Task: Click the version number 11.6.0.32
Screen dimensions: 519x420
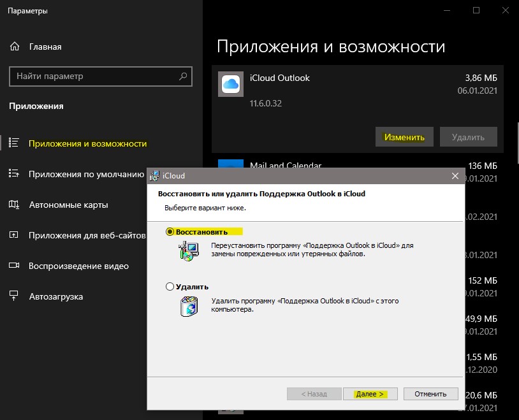Action: (x=266, y=103)
